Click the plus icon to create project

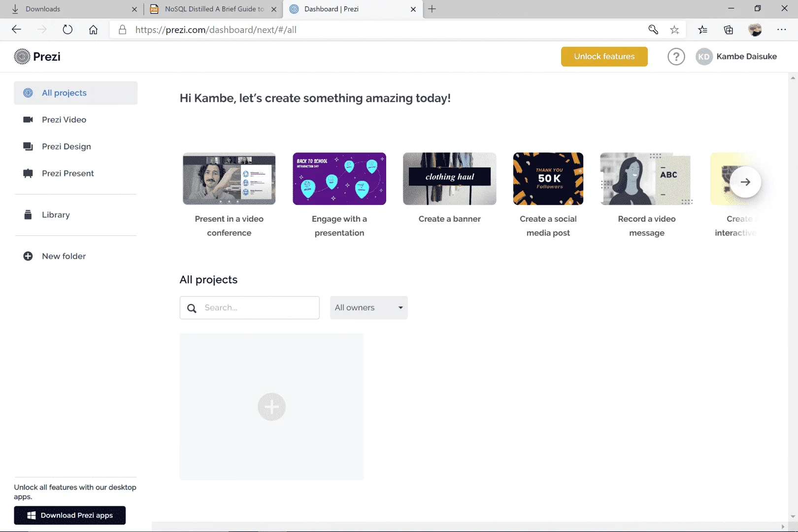pos(271,407)
